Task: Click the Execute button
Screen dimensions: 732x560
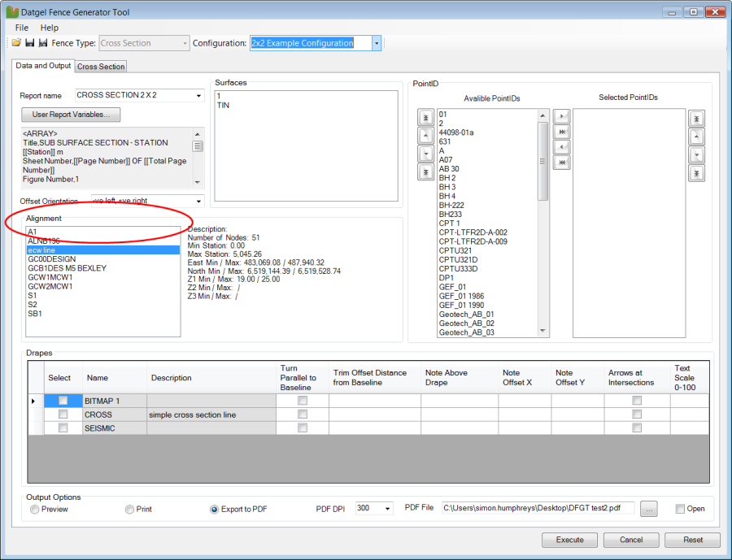Action: click(569, 540)
